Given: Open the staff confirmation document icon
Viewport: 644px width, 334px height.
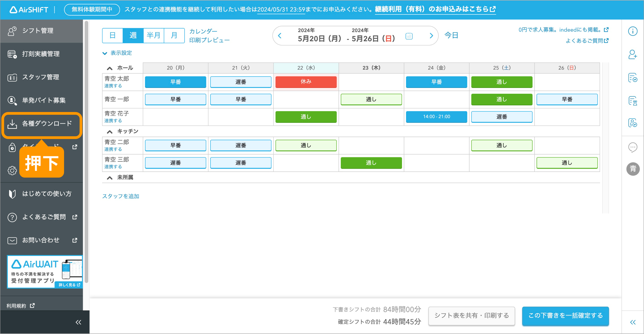Looking at the screenshot, I should click(633, 123).
